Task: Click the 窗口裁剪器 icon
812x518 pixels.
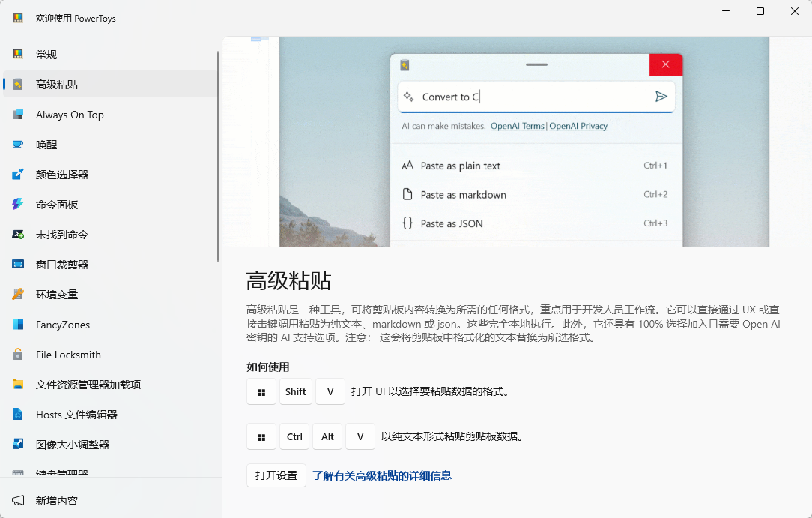Action: click(x=18, y=264)
